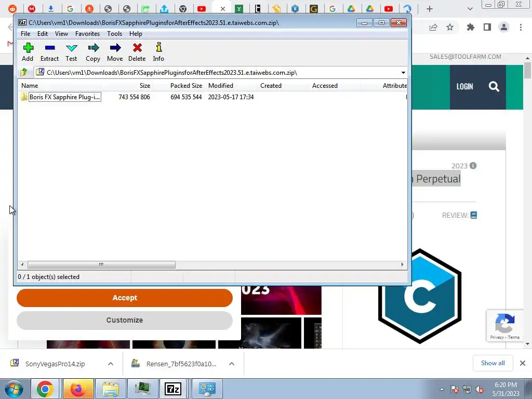Go up one folder level in 7-Zip
Image resolution: width=532 pixels, height=399 pixels.
click(x=24, y=72)
